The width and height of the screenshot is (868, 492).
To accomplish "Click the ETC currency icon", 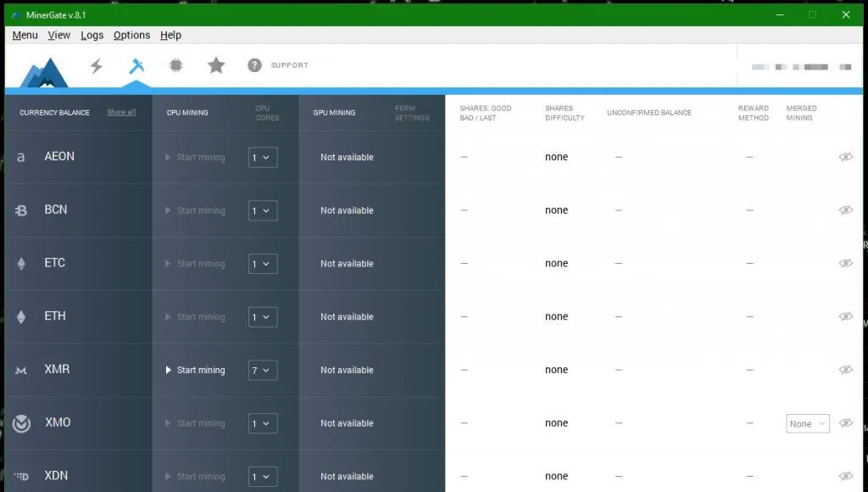I will 21,264.
